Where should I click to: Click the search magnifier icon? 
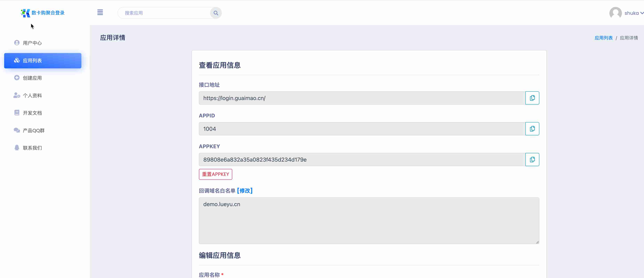(216, 13)
